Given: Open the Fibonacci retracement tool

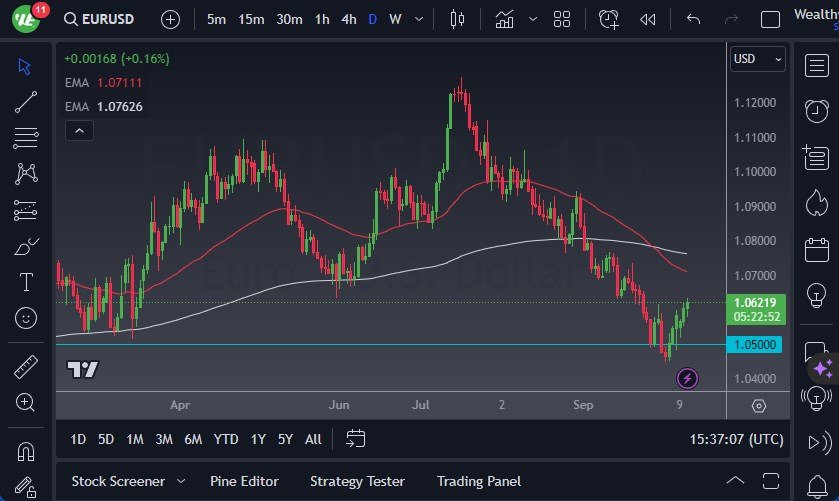Looking at the screenshot, I should click(x=26, y=138).
